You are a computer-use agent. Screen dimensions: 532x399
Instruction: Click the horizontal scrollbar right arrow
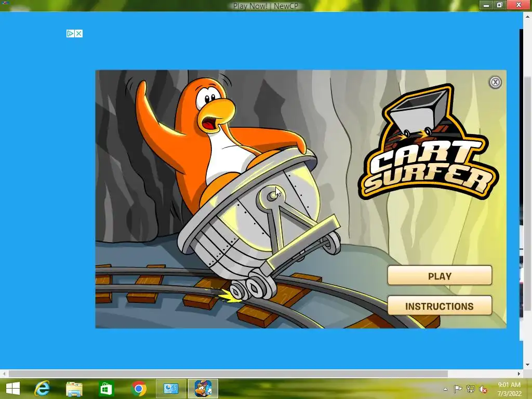519,374
